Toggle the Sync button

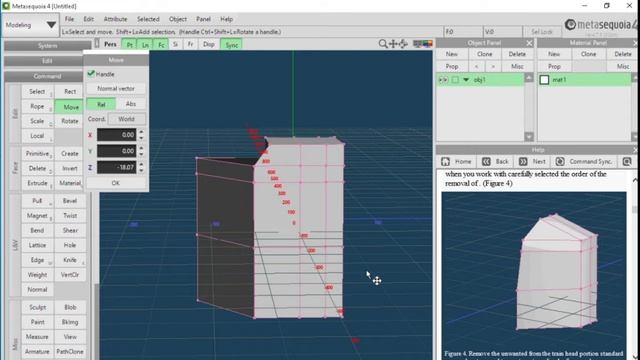coord(231,44)
